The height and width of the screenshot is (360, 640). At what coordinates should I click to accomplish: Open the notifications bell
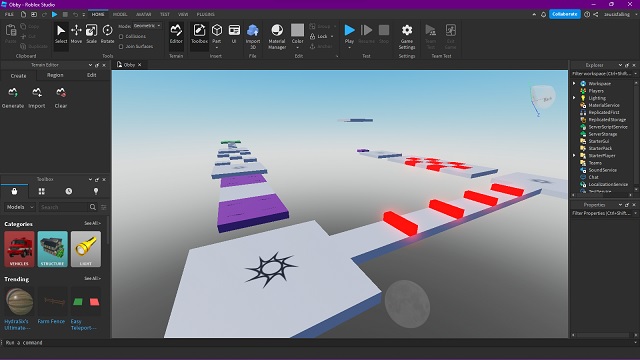click(543, 14)
